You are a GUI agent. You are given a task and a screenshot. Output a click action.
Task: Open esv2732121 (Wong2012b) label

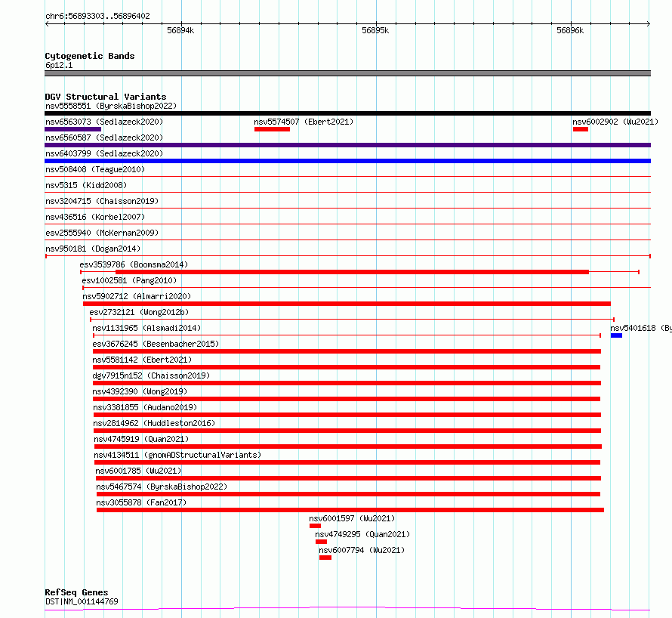139,312
